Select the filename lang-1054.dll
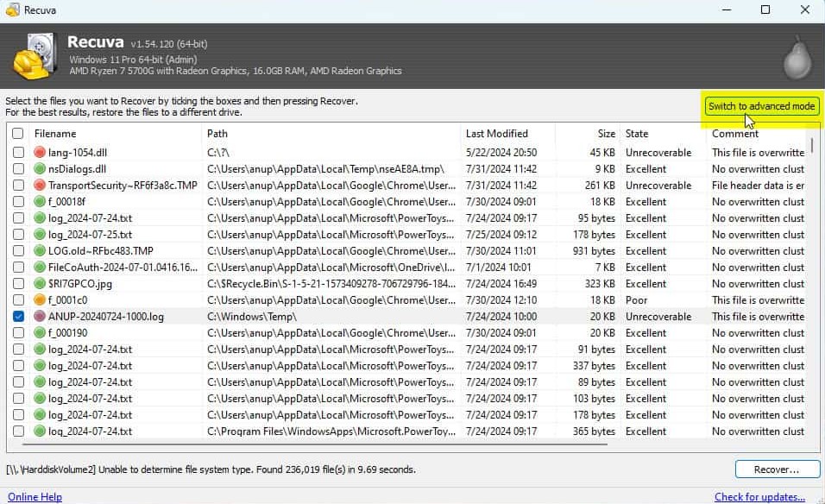Image resolution: width=825 pixels, height=504 pixels. coord(78,153)
